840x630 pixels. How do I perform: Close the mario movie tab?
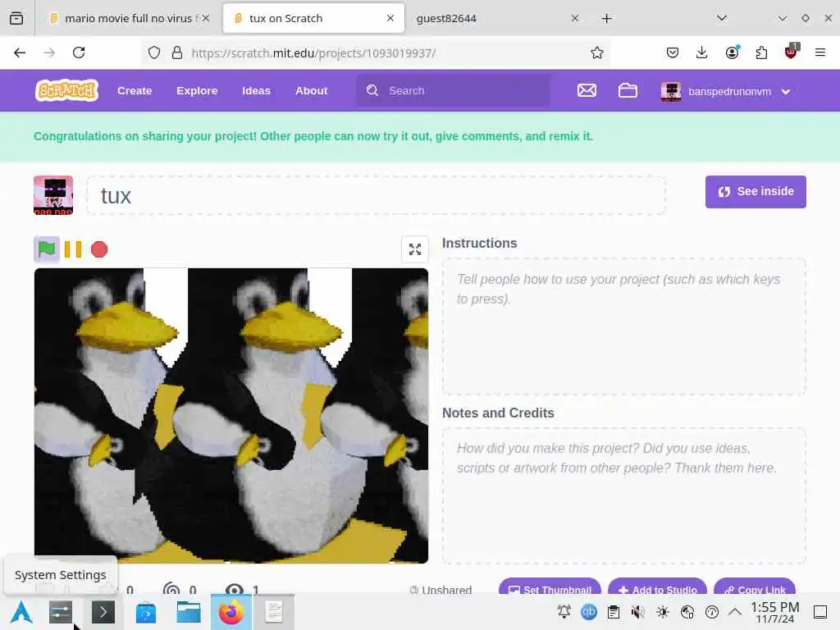coord(206,18)
